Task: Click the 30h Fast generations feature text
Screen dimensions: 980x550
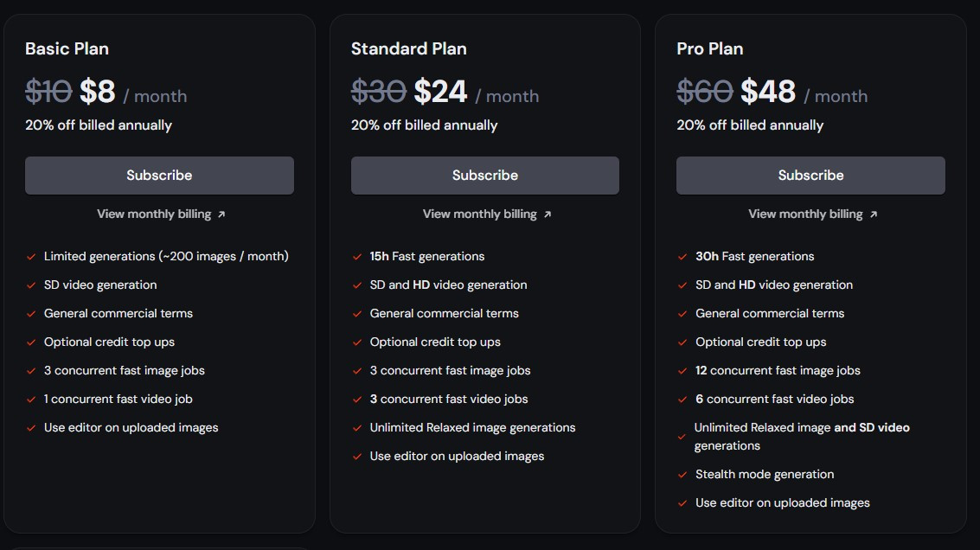Action: pyautogui.click(x=754, y=257)
